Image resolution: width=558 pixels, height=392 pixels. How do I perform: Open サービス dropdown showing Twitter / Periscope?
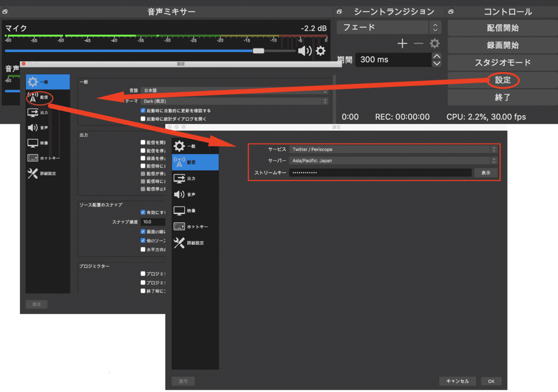[393, 149]
